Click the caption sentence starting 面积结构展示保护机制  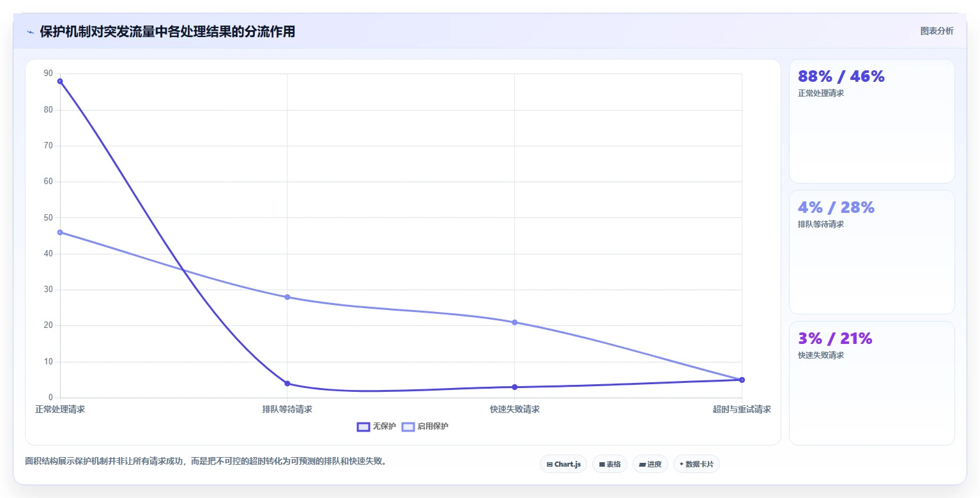point(206,461)
